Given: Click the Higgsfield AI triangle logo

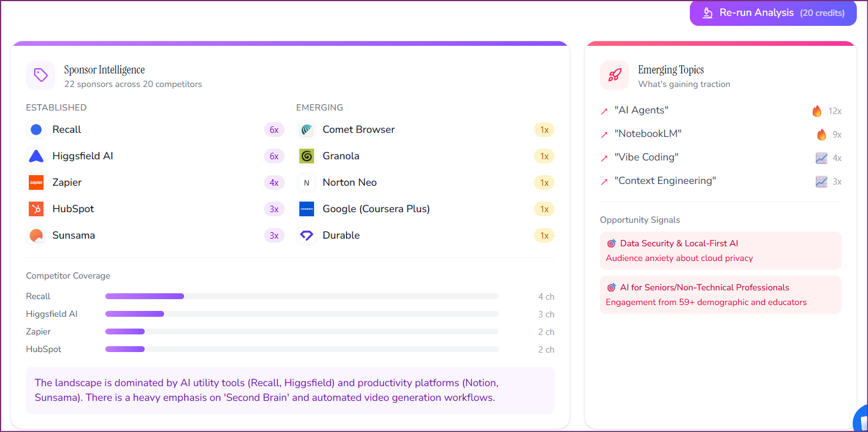Looking at the screenshot, I should [36, 156].
